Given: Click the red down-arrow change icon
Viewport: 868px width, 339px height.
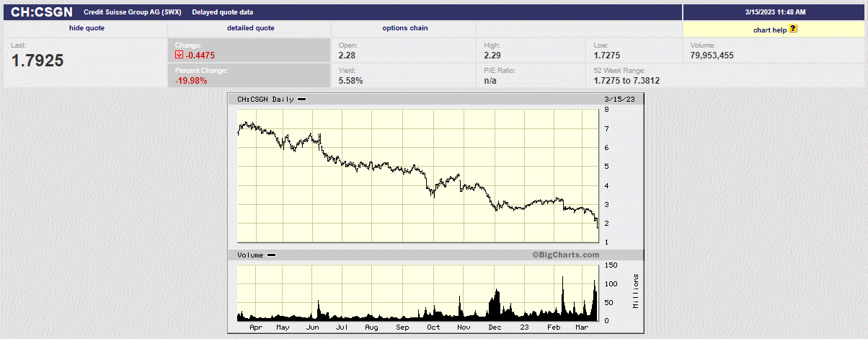Looking at the screenshot, I should (179, 56).
